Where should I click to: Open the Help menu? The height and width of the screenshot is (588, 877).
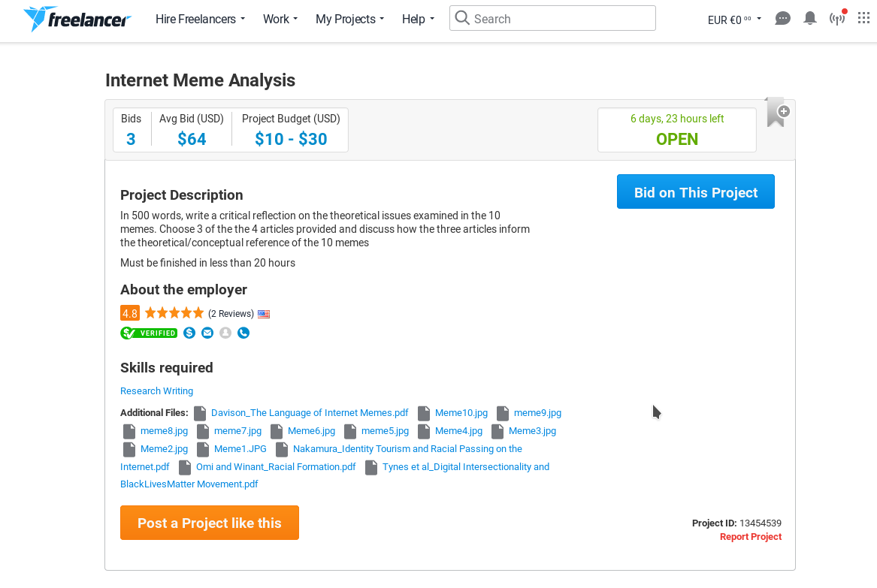click(x=418, y=19)
